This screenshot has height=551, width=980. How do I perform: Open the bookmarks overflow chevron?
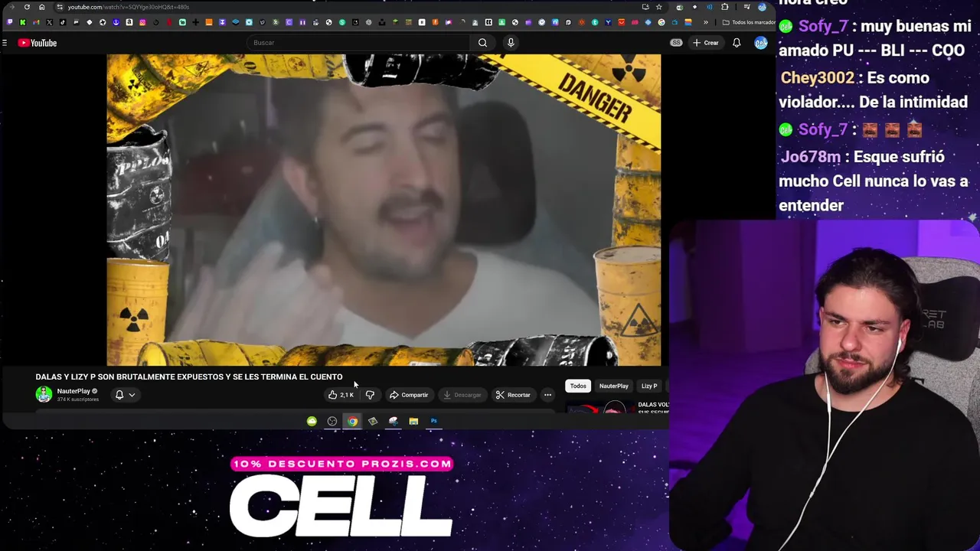706,22
